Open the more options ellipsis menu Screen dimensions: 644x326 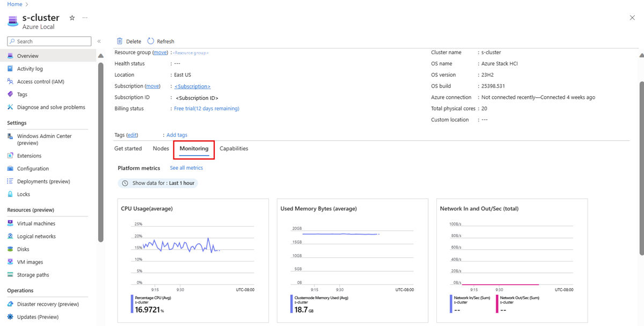pyautogui.click(x=85, y=18)
